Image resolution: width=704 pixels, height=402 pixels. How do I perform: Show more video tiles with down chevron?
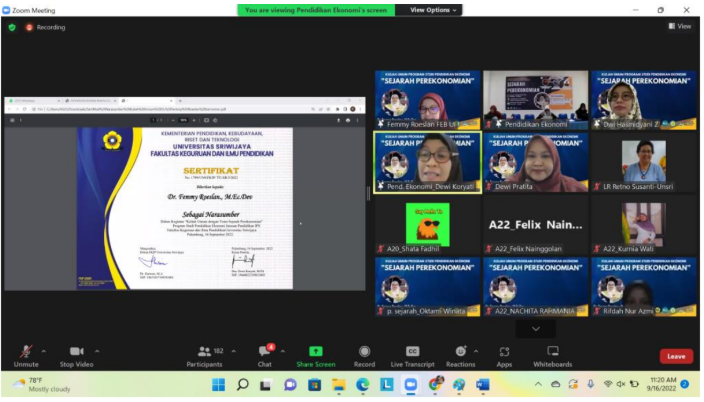pyautogui.click(x=536, y=328)
